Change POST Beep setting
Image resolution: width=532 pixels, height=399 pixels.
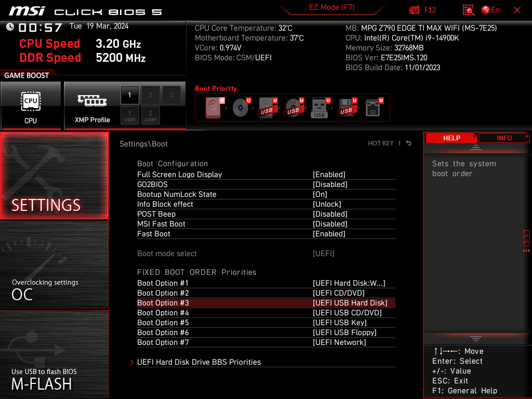(x=266, y=214)
